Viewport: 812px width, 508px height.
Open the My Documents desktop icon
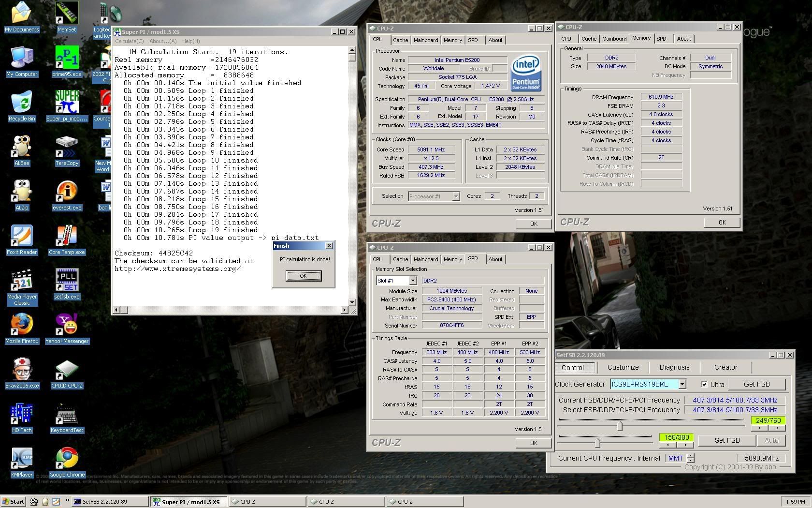click(22, 17)
